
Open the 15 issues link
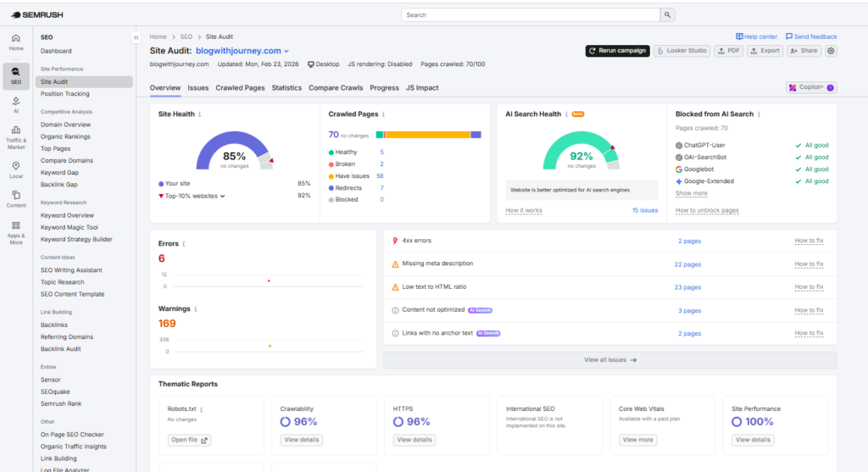coord(645,210)
